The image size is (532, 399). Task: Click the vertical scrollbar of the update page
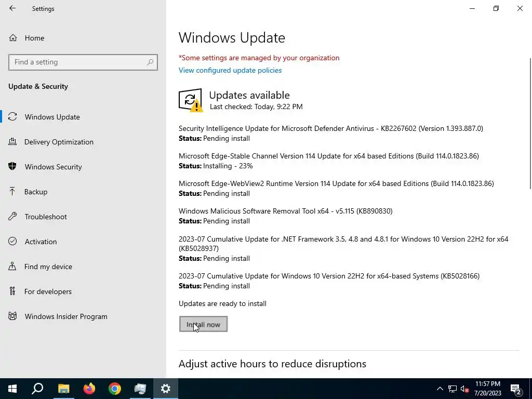point(530,124)
